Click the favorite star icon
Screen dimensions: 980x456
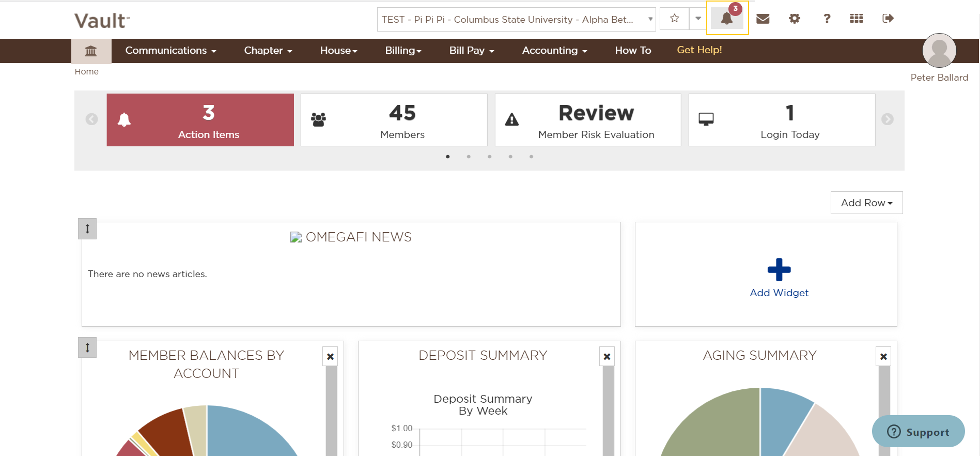[x=674, y=19]
